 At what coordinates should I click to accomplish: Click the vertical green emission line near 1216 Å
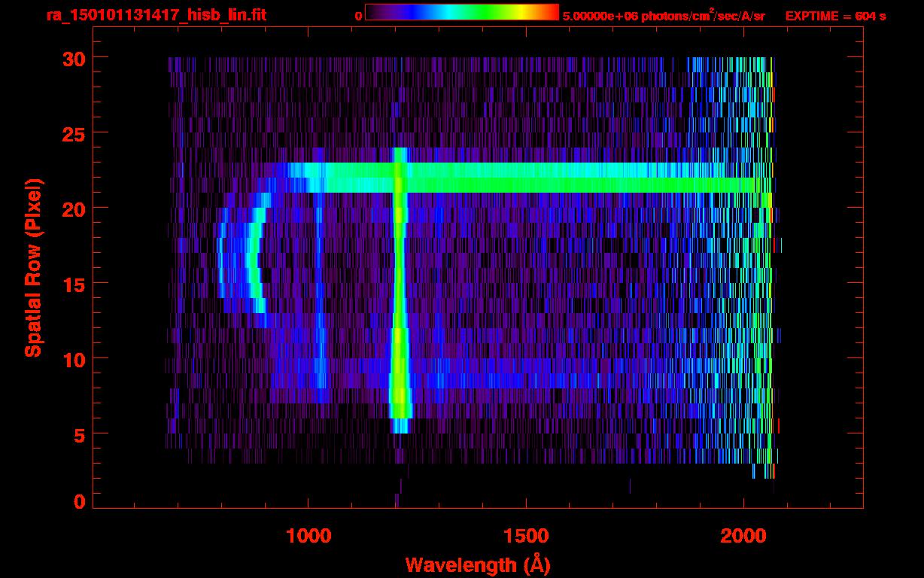point(399,290)
